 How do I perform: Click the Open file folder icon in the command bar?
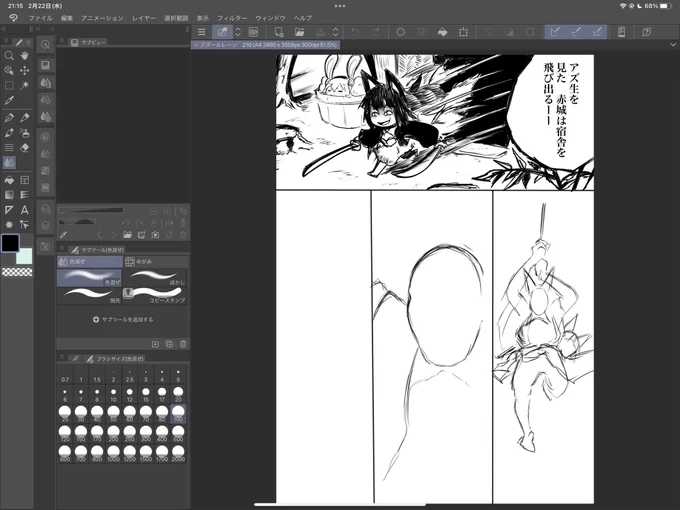(x=299, y=32)
